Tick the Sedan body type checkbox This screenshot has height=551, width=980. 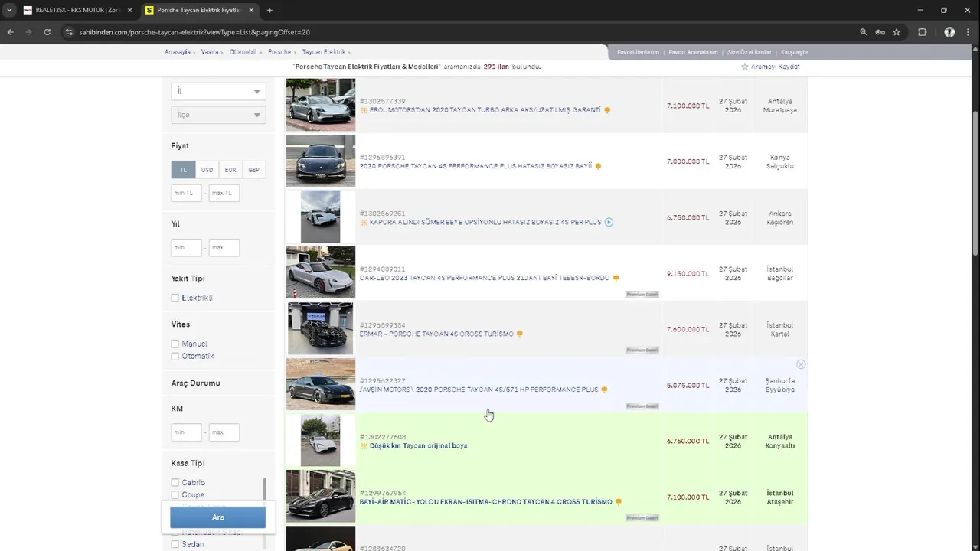175,544
